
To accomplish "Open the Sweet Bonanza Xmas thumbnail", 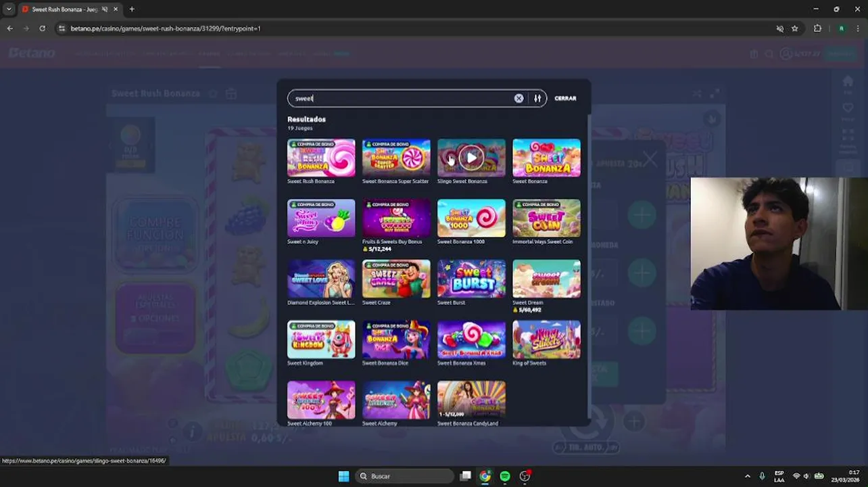I will point(471,339).
